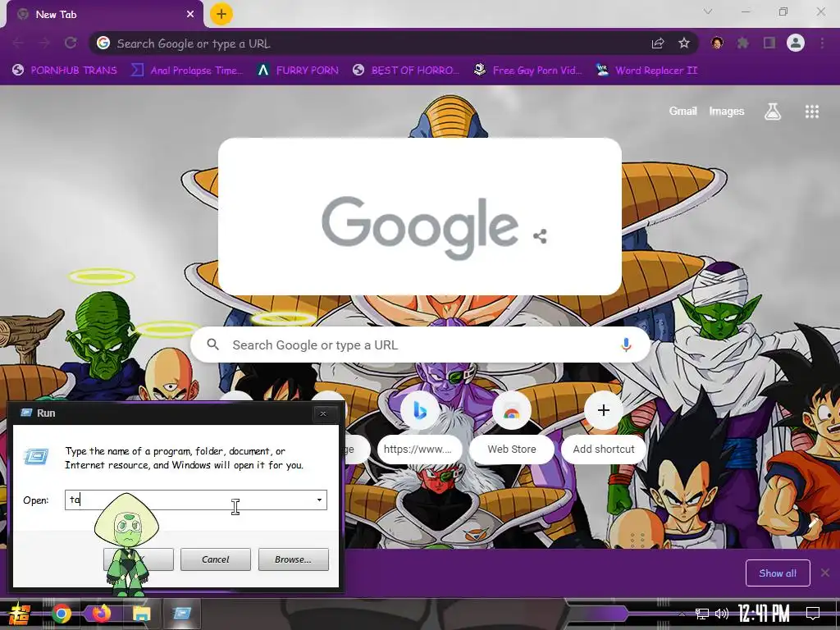Expand the tab search chevron in title bar
This screenshot has width=840, height=630.
click(708, 11)
